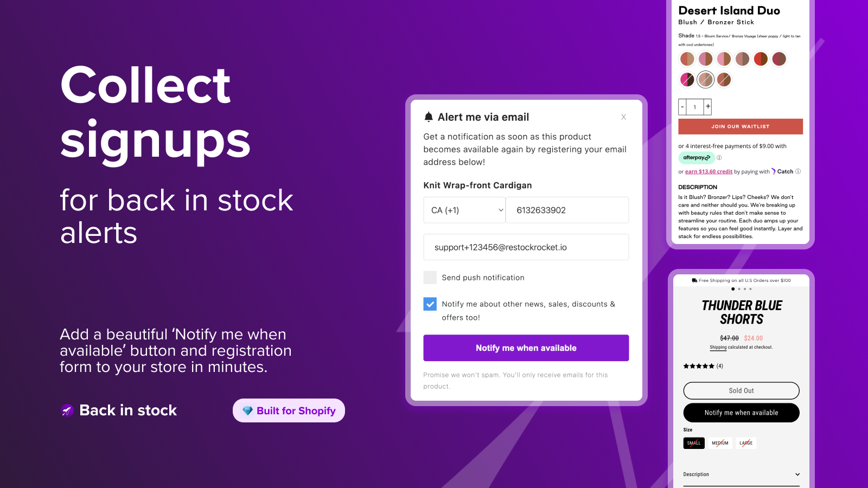Screen dimensions: 868x488
Task: Uncheck notify me about news and discounts
Action: pos(430,304)
